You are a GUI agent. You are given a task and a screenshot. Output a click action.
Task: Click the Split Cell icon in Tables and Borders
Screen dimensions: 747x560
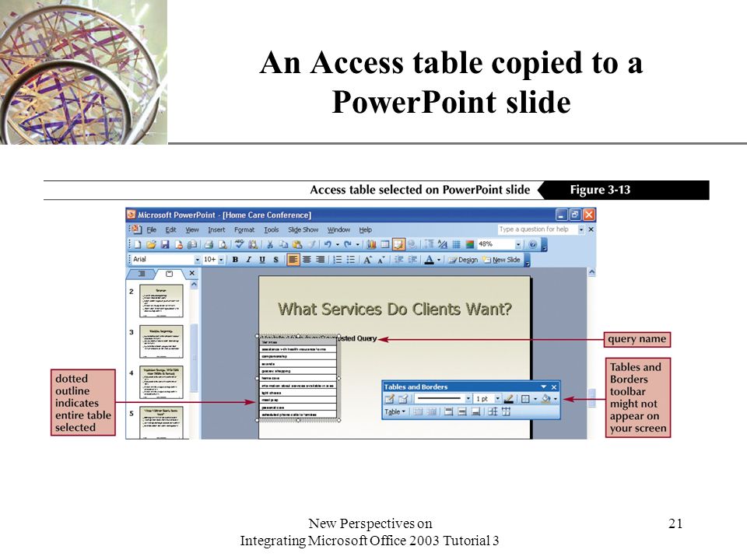tap(432, 411)
